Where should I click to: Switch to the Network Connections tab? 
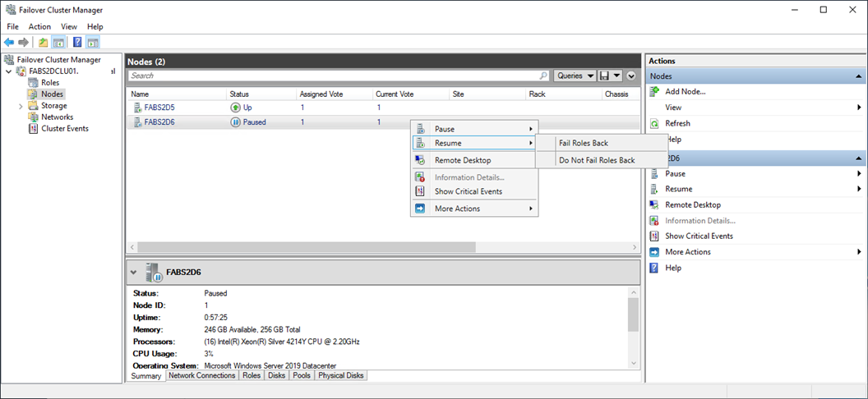coord(202,375)
